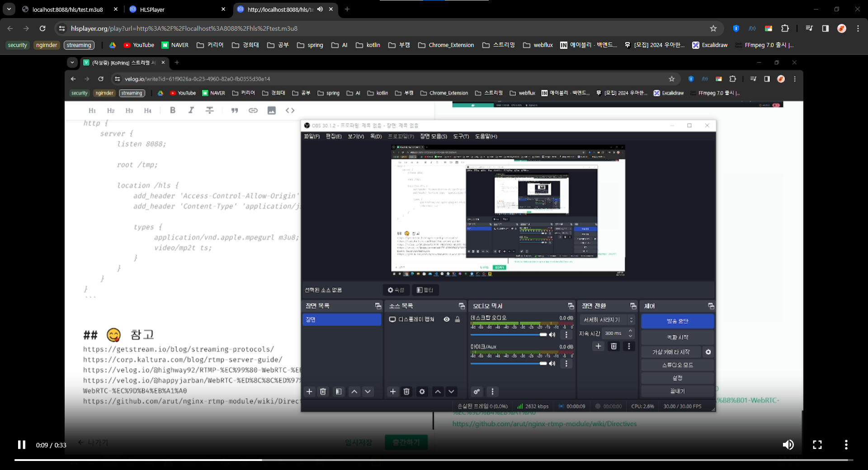The height and width of the screenshot is (470, 868).
Task: Toggle side panel in outer Chrome toolbar
Action: [x=826, y=28]
